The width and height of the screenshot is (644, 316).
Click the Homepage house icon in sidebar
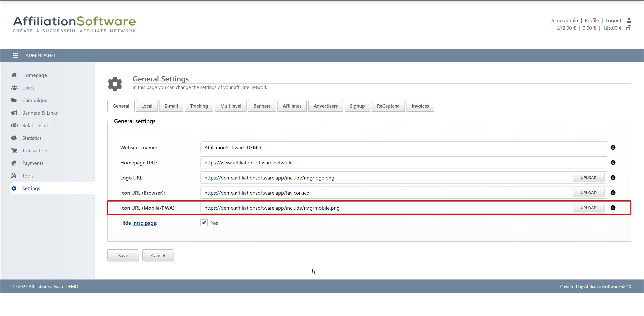pyautogui.click(x=14, y=75)
